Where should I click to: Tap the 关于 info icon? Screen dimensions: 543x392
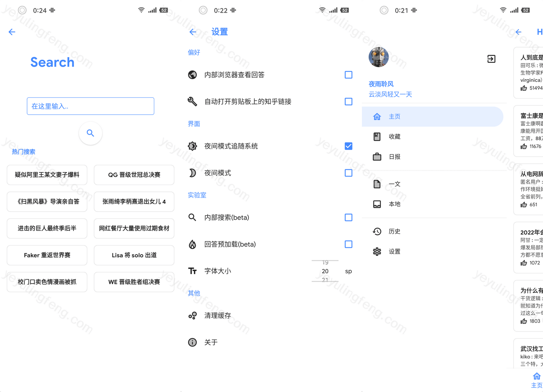click(193, 343)
